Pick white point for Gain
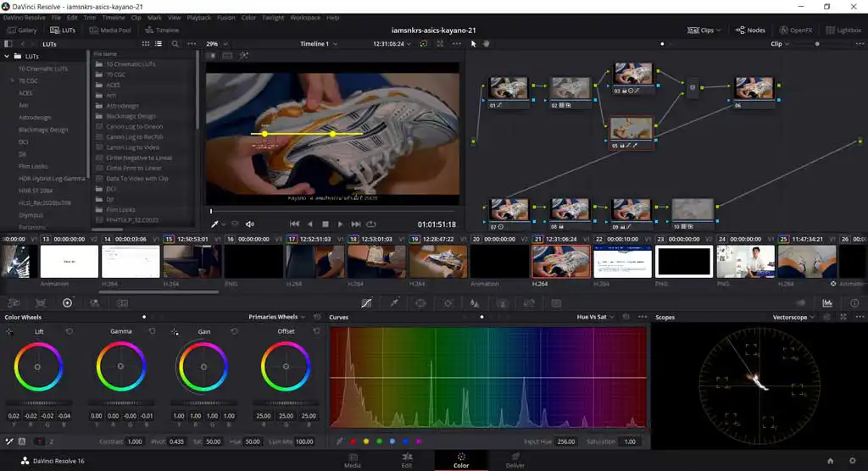868x471 pixels. tap(175, 331)
